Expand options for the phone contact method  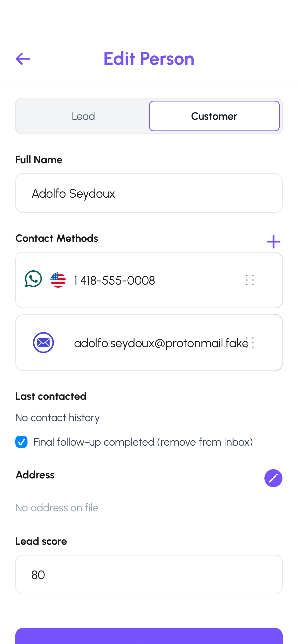tap(249, 280)
